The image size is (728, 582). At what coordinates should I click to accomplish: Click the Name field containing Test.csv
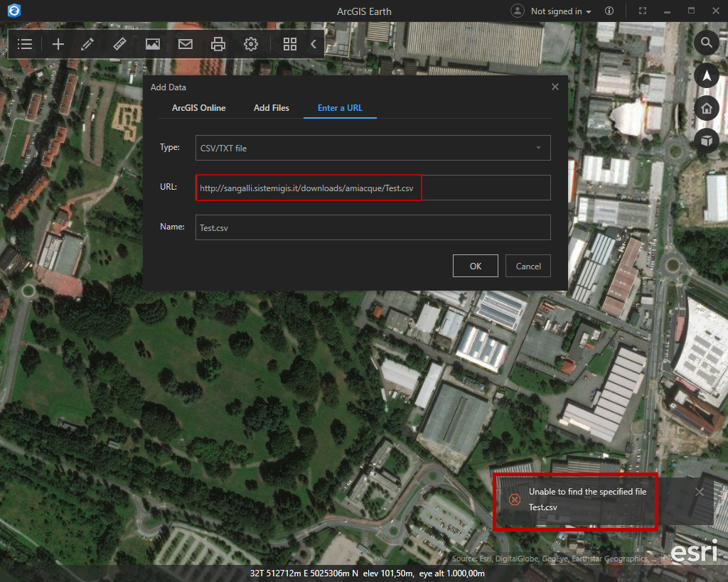tap(373, 227)
